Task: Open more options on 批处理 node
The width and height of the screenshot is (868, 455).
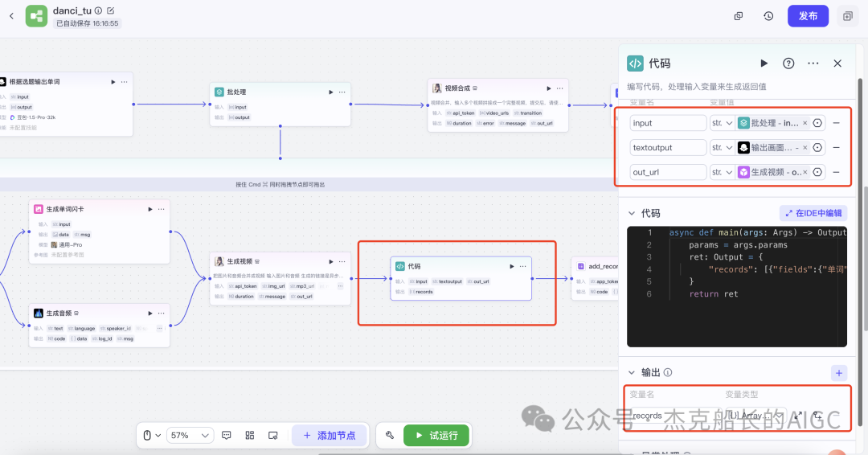Action: point(342,92)
